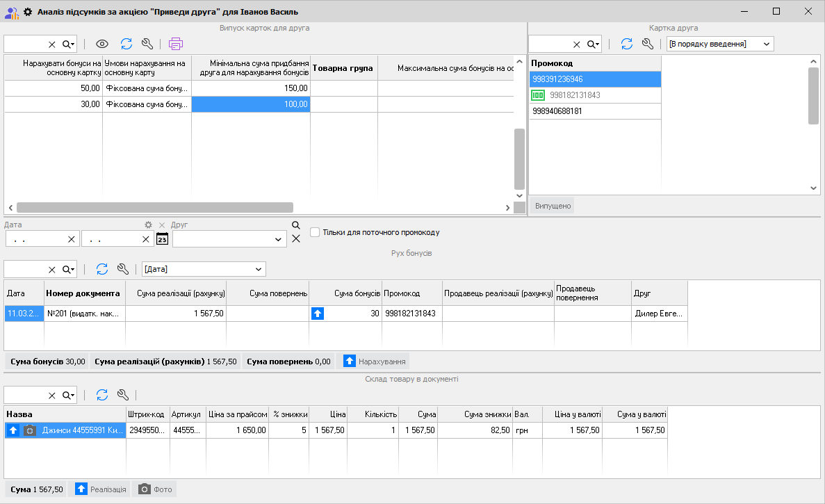This screenshot has height=504, width=825.
Task: Open wrench settings in Картка друга panel
Action: tap(648, 44)
